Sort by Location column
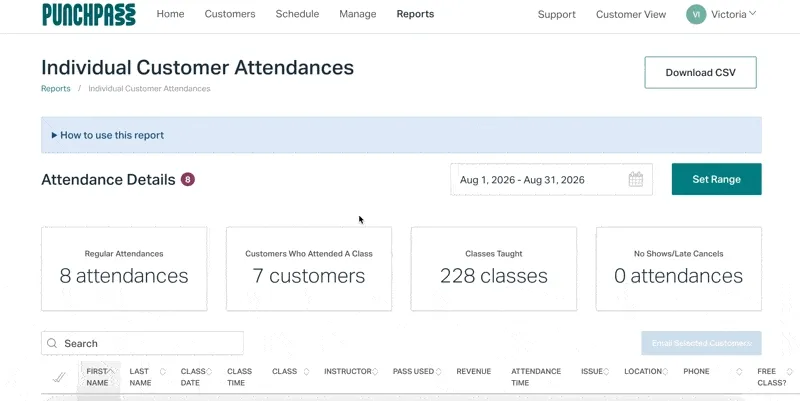 (x=646, y=371)
